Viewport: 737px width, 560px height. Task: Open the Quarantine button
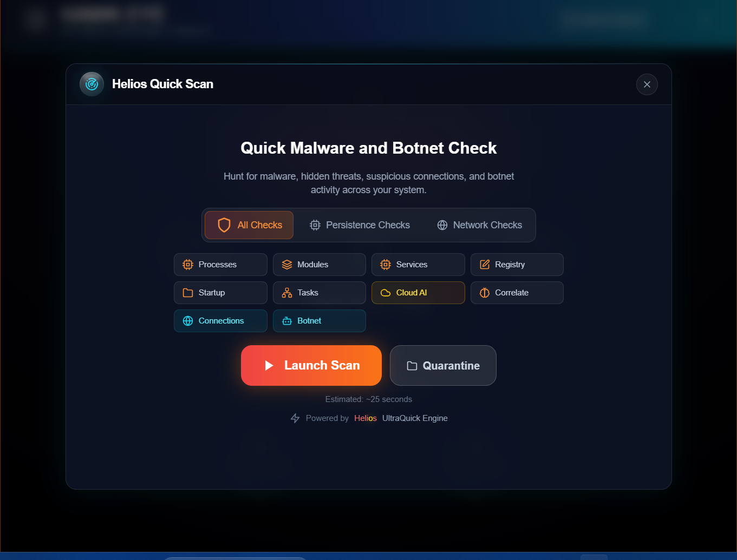[x=443, y=366]
